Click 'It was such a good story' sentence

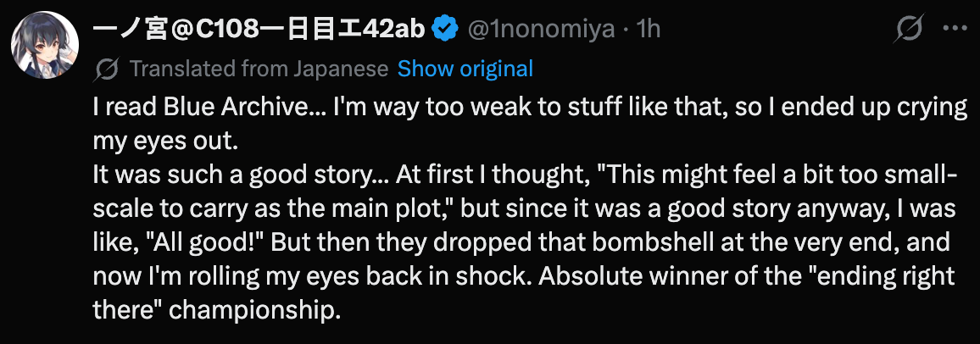pyautogui.click(x=231, y=176)
